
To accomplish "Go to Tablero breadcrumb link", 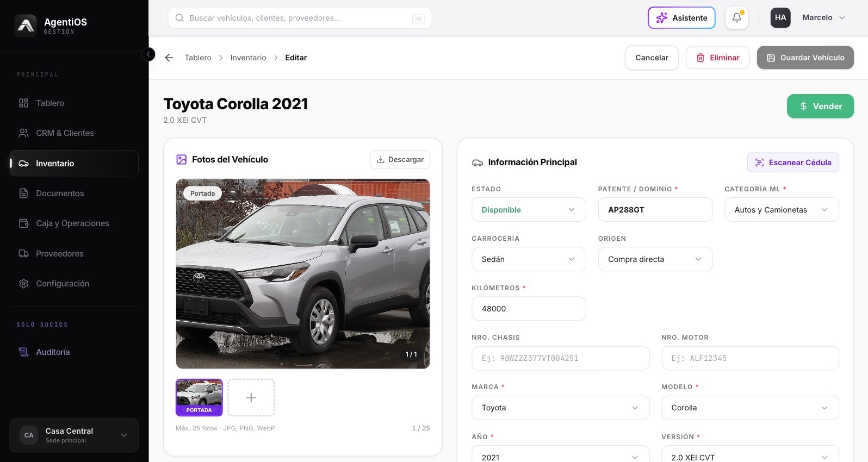I will click(198, 58).
